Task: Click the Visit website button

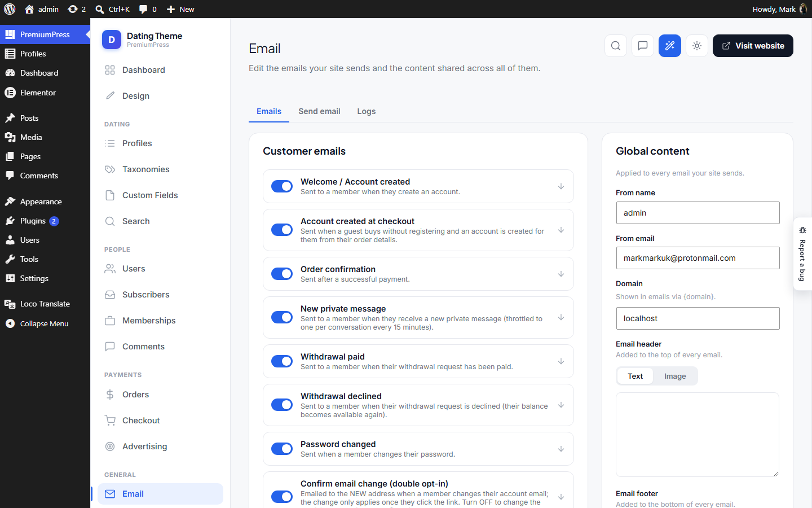Action: click(753, 46)
